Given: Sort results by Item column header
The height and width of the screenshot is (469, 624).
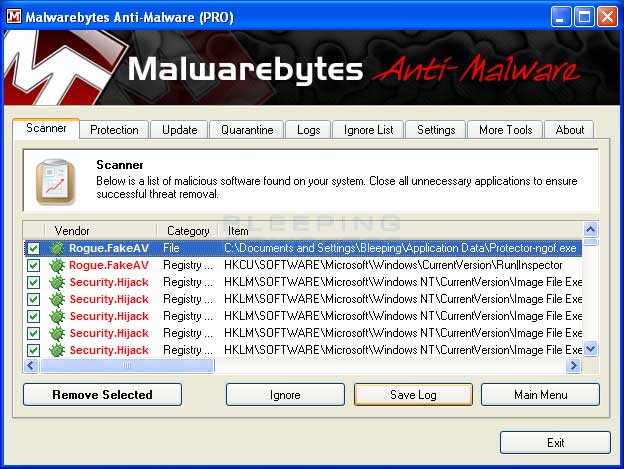Looking at the screenshot, I should point(400,231).
